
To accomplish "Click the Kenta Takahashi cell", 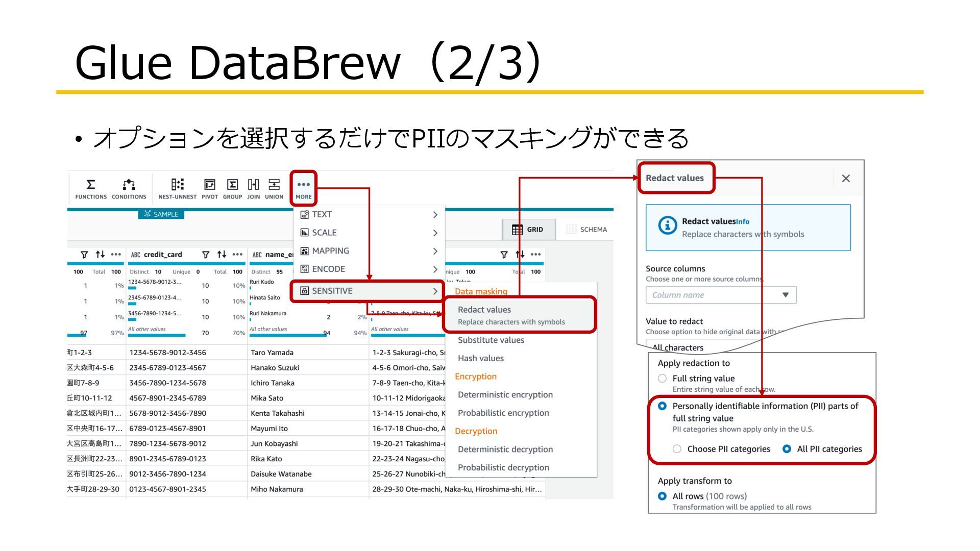I will coord(308,413).
